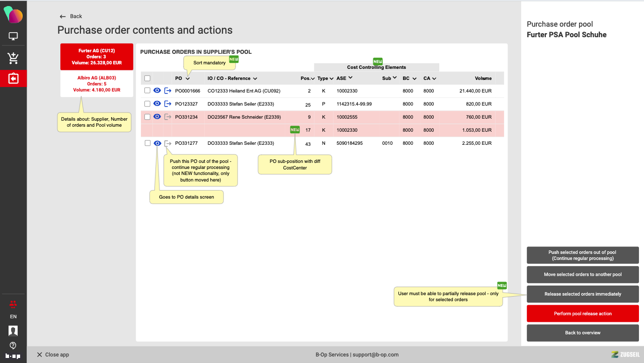
Task: Click the eye icon for PO0001666
Action: pyautogui.click(x=157, y=91)
